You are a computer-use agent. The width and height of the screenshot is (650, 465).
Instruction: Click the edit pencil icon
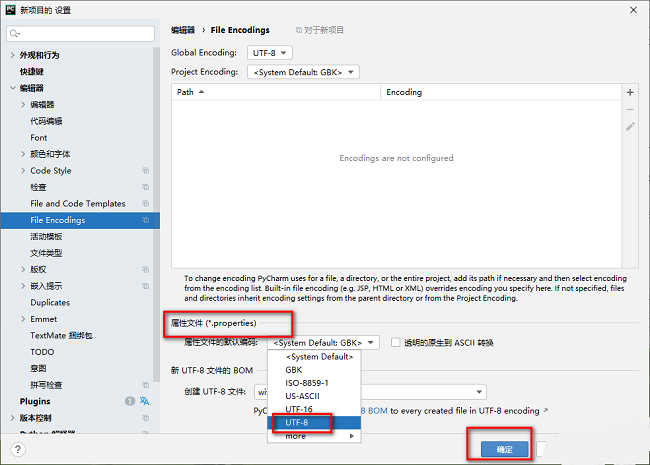coord(630,126)
